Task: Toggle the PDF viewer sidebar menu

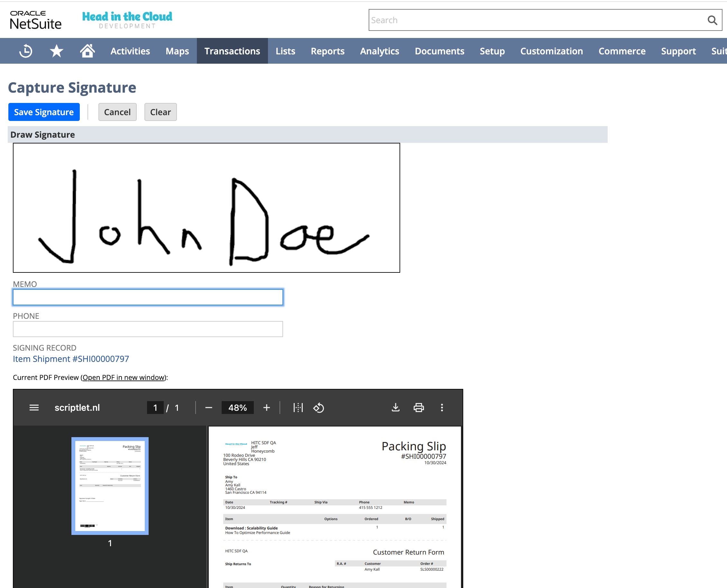Action: click(34, 408)
